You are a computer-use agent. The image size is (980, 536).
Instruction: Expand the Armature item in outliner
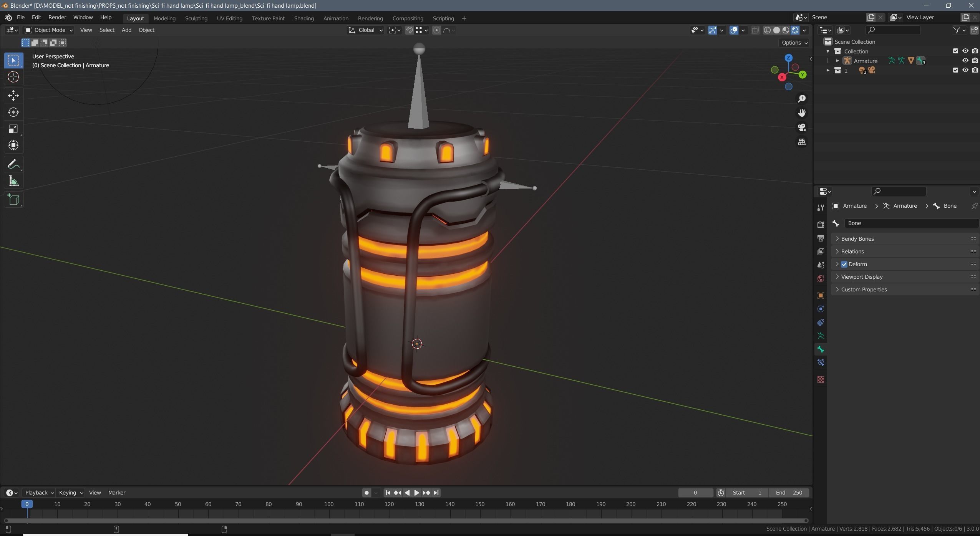[837, 61]
